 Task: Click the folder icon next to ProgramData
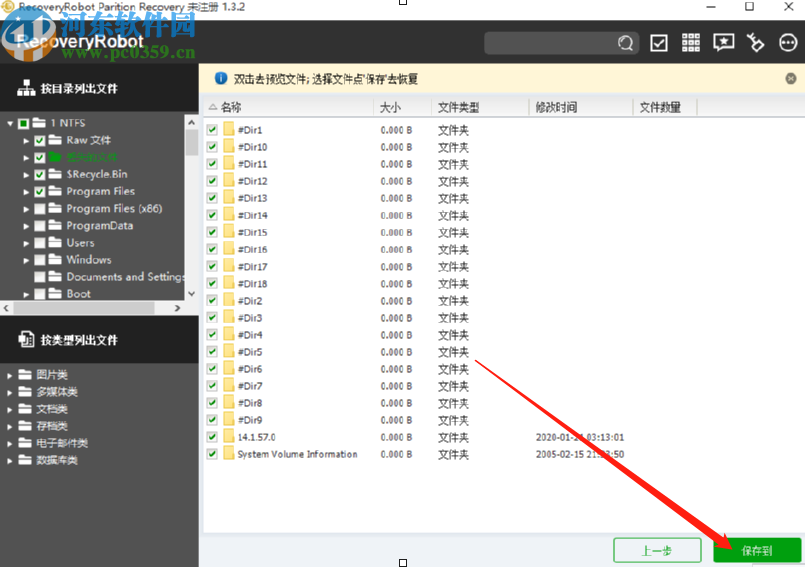click(x=55, y=225)
